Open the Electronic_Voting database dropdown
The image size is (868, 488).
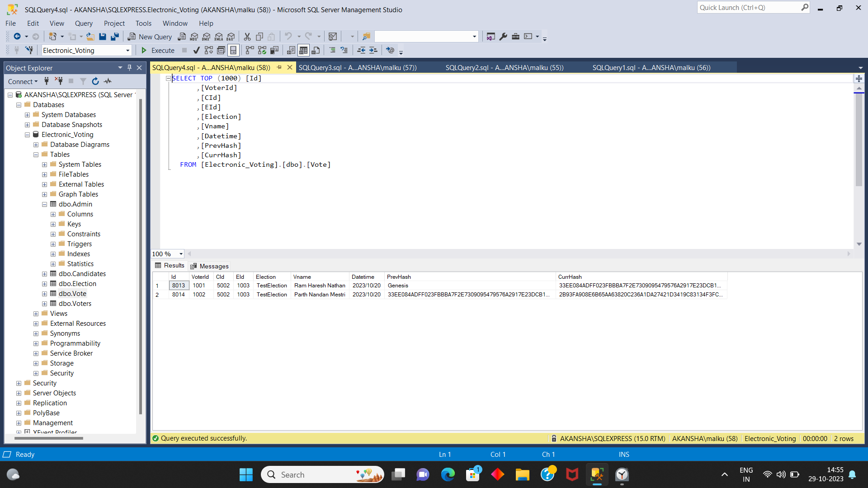(128, 50)
